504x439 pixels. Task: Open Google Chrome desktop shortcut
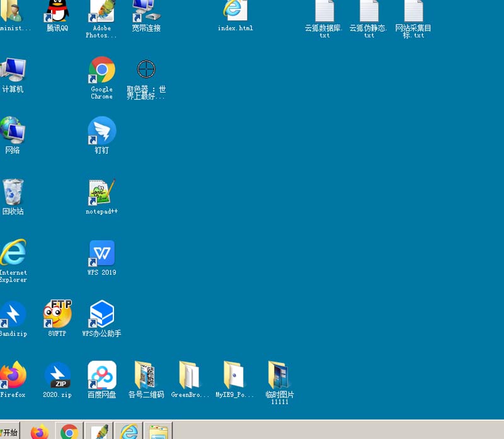(101, 71)
